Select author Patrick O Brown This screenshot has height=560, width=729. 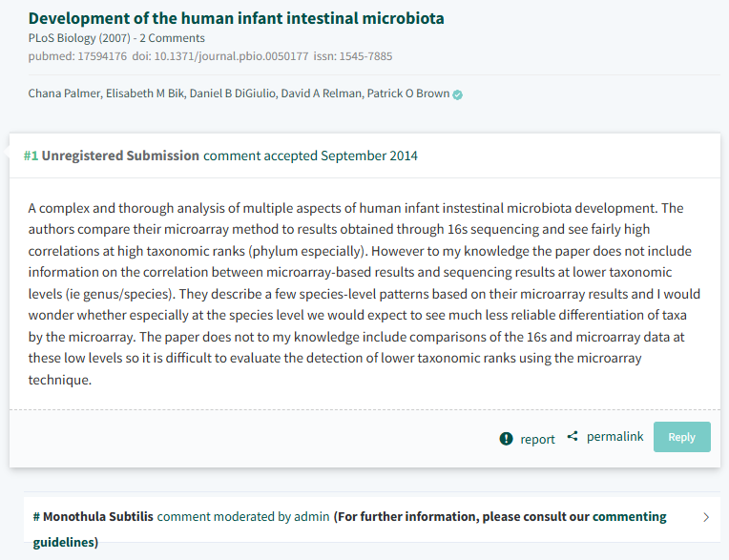click(x=407, y=93)
